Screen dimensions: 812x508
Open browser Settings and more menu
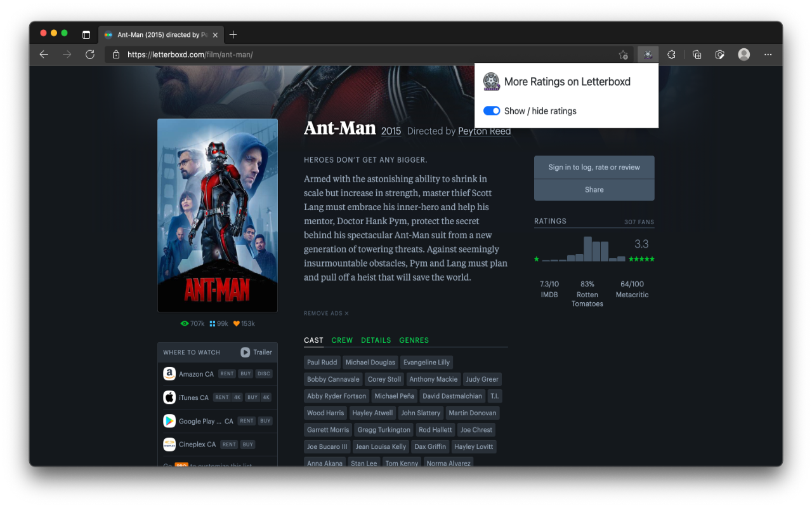768,55
